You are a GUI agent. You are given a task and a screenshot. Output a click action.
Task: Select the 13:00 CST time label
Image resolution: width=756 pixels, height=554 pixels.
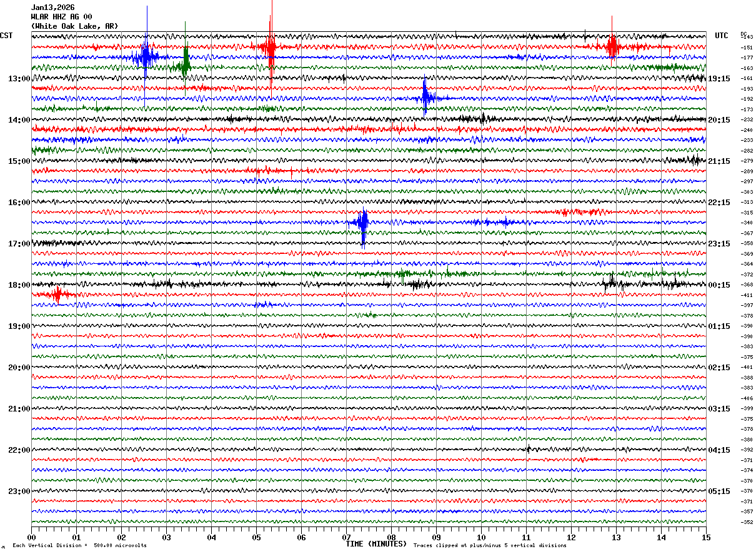coord(19,79)
